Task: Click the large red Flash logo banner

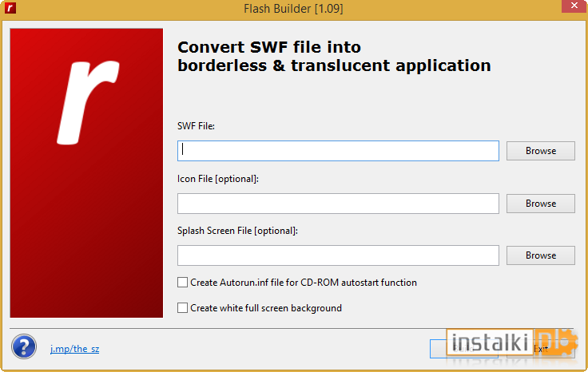Action: [x=86, y=173]
